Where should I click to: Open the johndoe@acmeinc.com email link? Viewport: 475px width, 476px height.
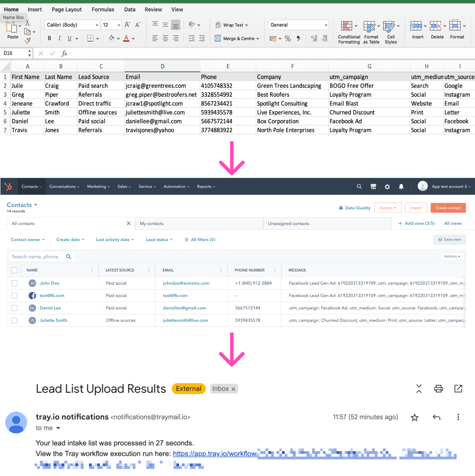pyautogui.click(x=186, y=283)
